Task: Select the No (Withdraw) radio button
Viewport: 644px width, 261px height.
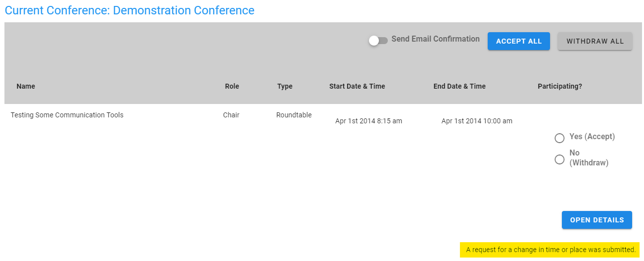Action: (x=559, y=159)
